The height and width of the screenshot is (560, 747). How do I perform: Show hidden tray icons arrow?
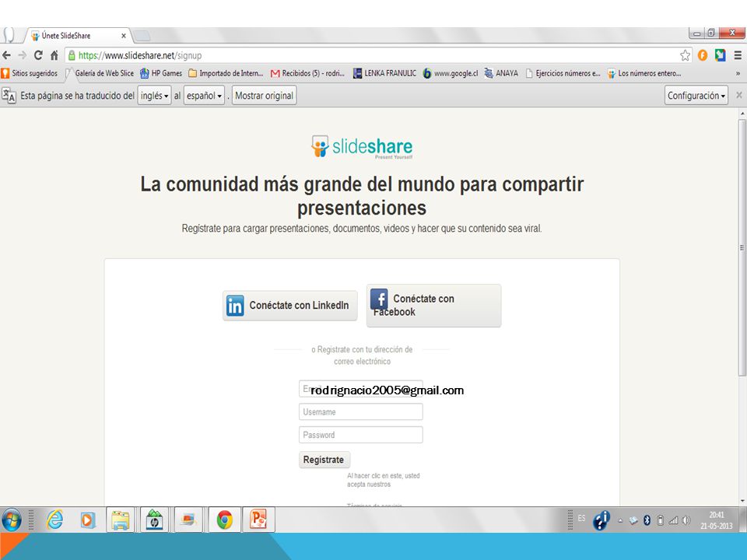(x=620, y=520)
